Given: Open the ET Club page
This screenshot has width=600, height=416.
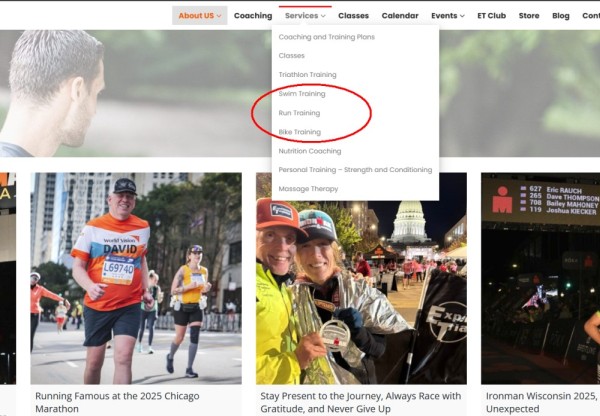Looking at the screenshot, I should click(492, 16).
